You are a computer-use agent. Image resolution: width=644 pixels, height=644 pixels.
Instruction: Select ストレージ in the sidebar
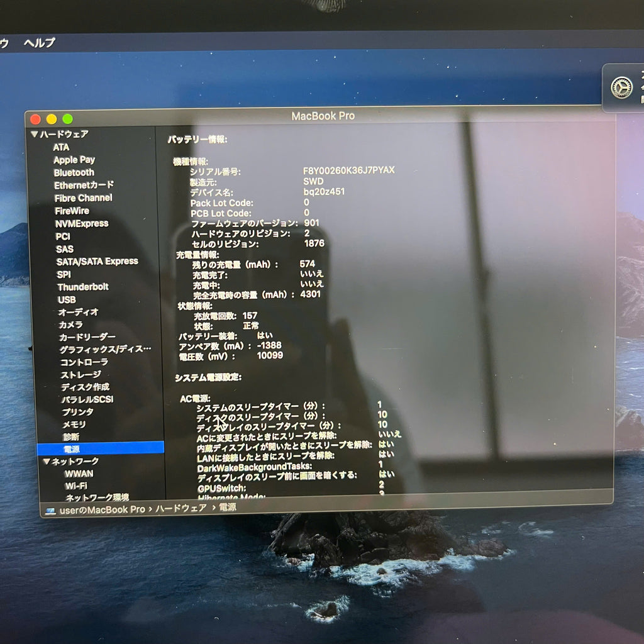tap(81, 375)
